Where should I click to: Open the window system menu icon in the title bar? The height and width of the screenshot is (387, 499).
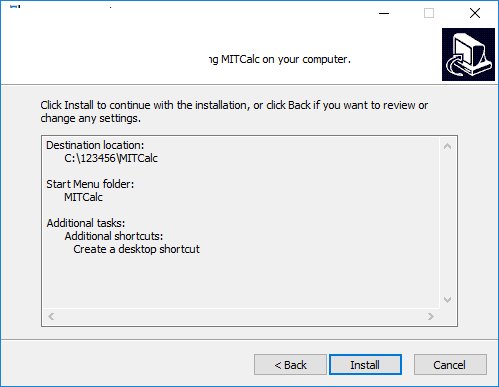[15, 6]
